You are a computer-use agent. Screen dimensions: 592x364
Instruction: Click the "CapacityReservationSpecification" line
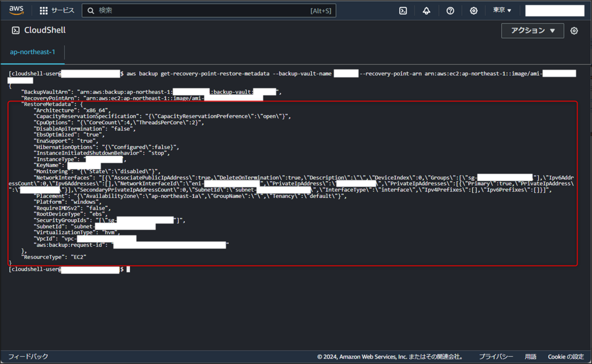[x=162, y=116]
